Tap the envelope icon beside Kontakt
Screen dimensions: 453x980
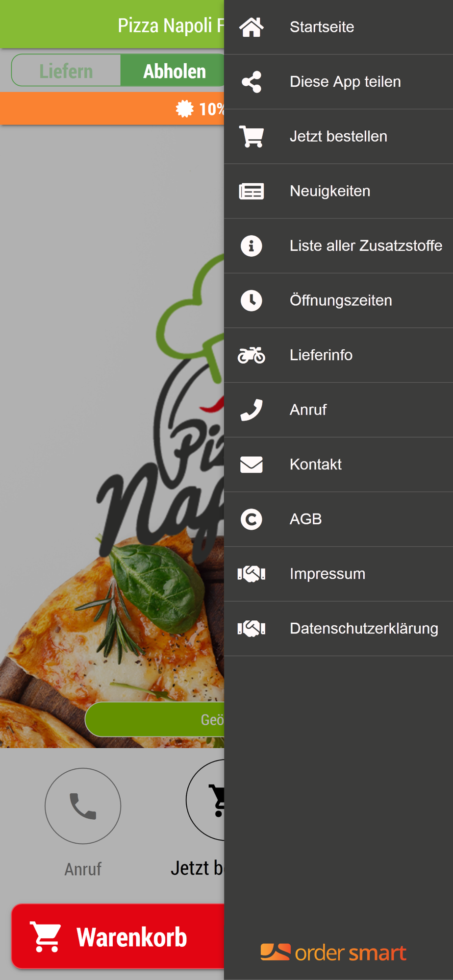(x=252, y=465)
